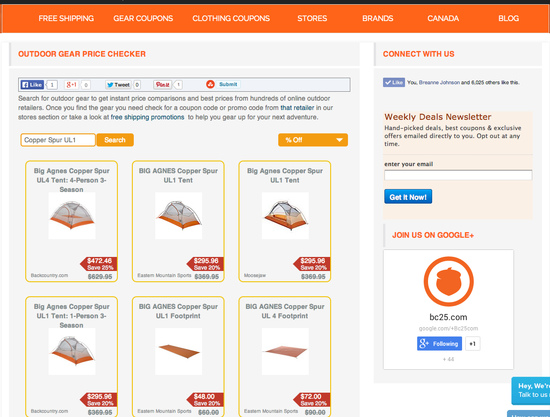Image resolution: width=550 pixels, height=417 pixels.
Task: Click the newsletter email input field
Action: click(458, 175)
